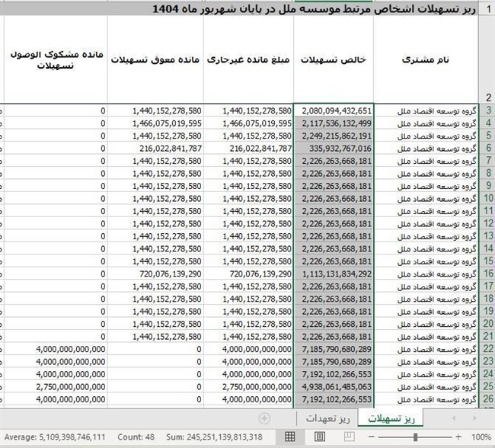Screen dimensions: 495x448
Task: Zoom out with the minus button
Action: point(372,437)
